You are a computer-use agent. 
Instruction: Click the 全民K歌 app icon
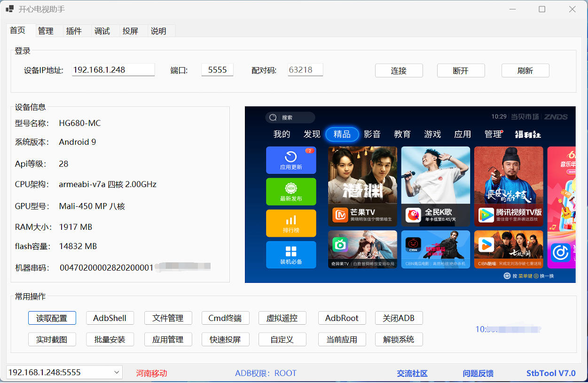point(413,215)
